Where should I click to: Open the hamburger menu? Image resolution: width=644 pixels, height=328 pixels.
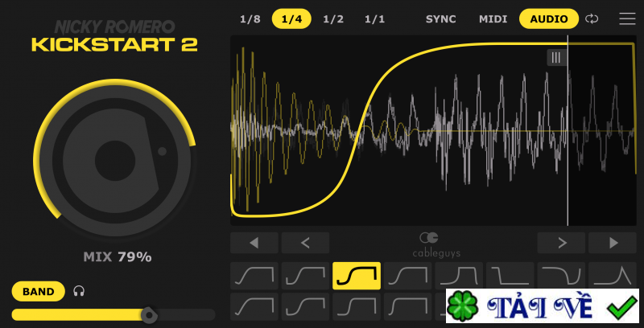pos(627,18)
